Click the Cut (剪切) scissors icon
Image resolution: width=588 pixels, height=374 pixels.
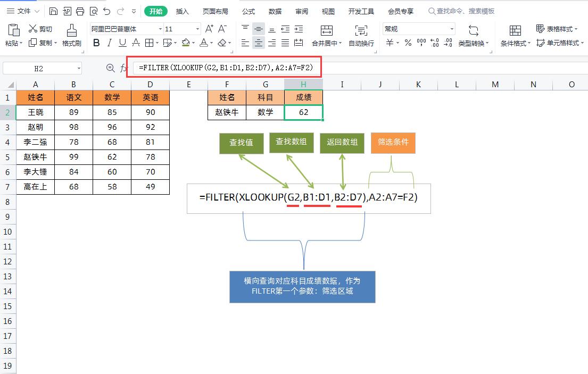tap(33, 29)
